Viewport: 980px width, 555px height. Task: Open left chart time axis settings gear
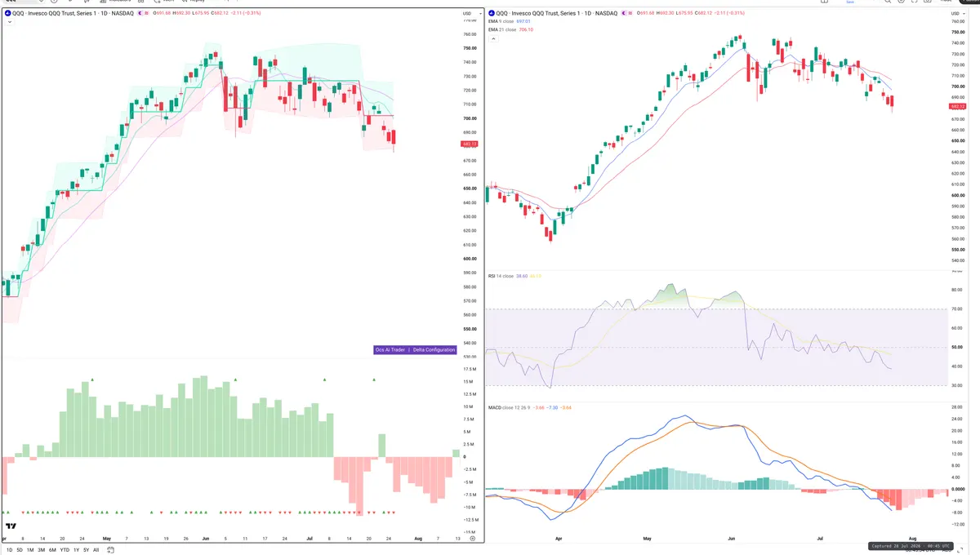pyautogui.click(x=472, y=539)
